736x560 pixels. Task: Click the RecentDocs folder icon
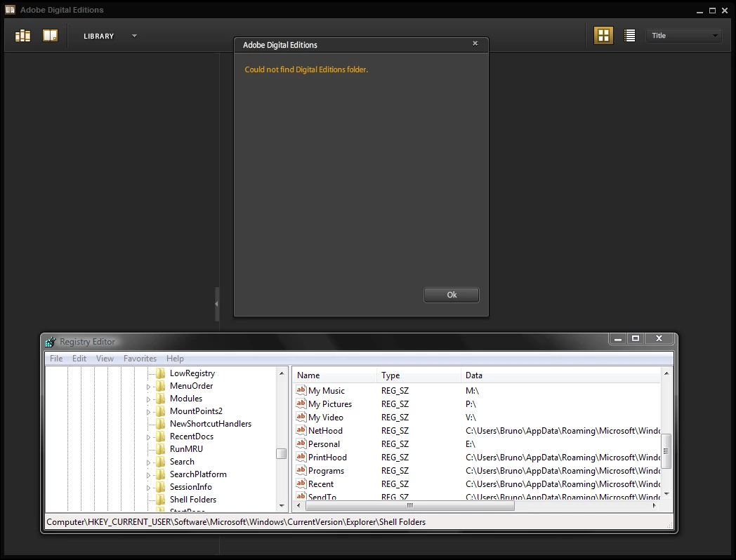point(161,436)
